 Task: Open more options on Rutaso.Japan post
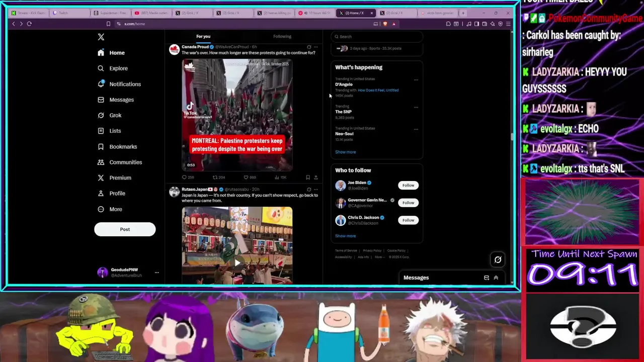pos(316,190)
